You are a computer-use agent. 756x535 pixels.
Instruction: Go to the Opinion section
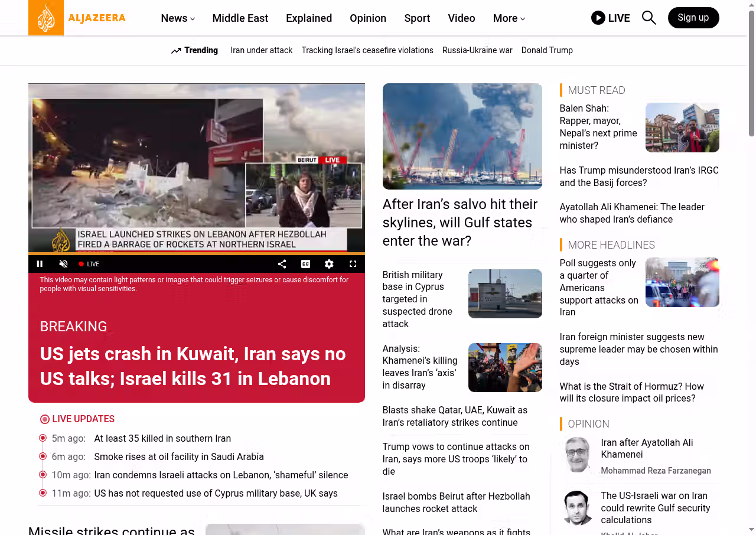coord(367,18)
